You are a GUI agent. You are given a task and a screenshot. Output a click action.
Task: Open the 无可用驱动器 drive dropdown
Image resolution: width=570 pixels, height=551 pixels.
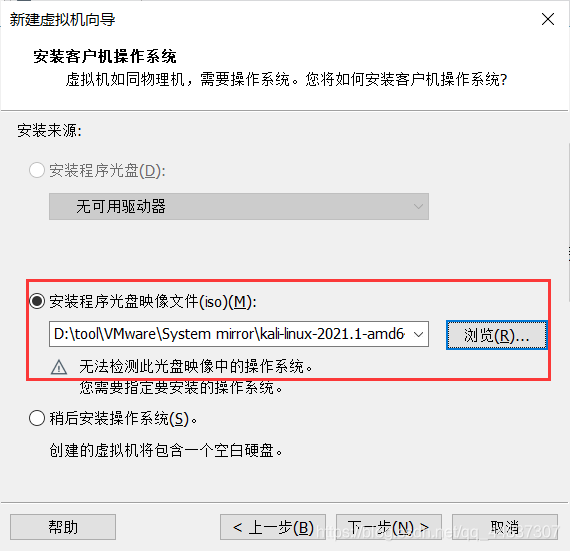click(x=239, y=206)
